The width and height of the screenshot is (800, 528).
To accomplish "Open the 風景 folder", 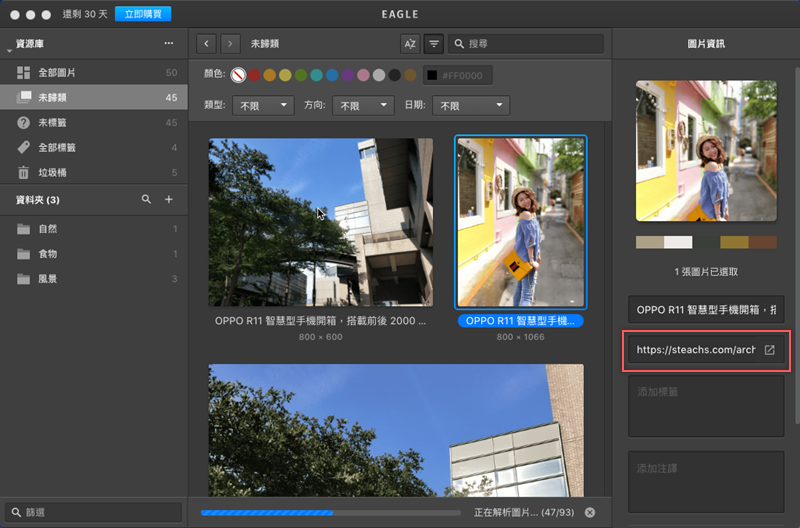I will 47,278.
